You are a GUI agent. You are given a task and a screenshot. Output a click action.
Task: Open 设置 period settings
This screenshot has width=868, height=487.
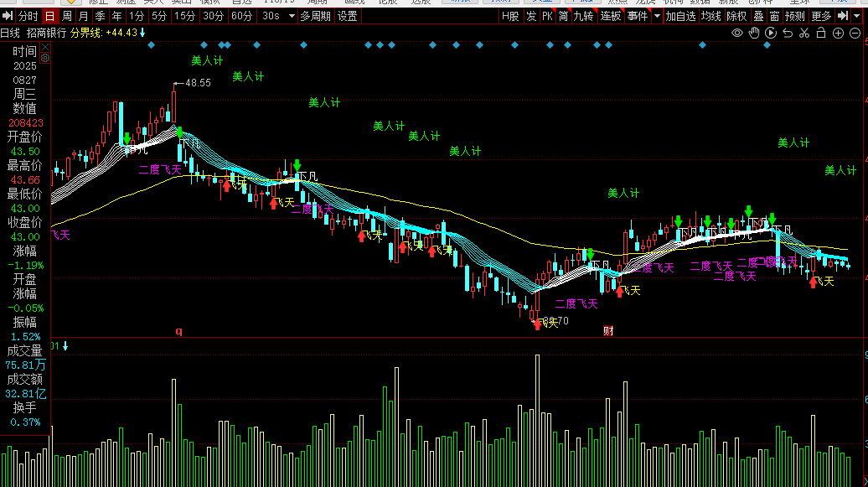tap(347, 16)
